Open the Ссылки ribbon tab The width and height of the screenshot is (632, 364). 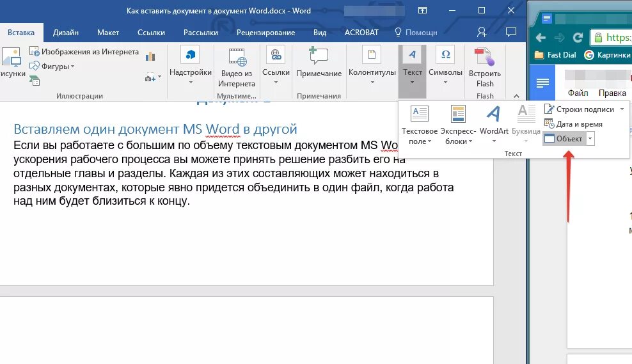pos(151,33)
